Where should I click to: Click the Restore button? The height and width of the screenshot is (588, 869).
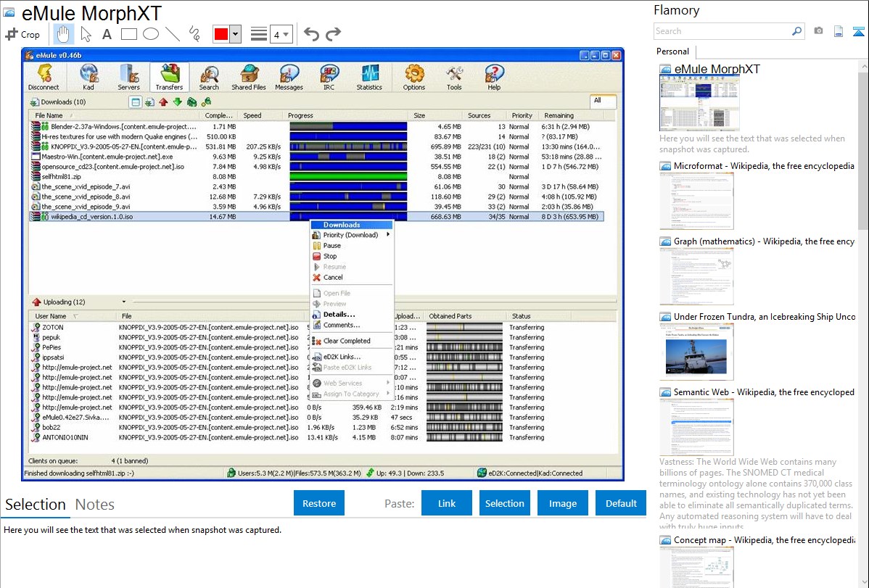click(319, 503)
